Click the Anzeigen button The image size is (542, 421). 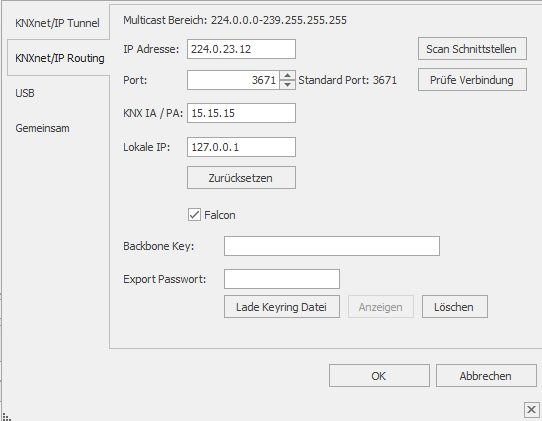click(381, 307)
